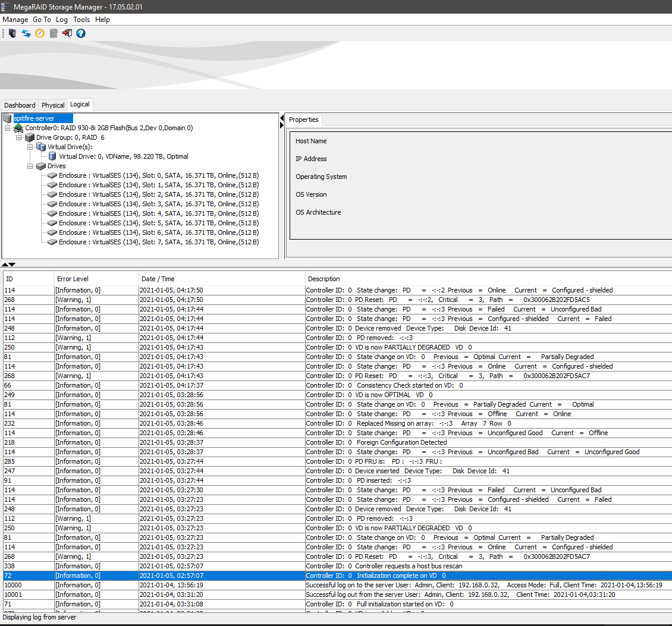Switch to the Physical tab
This screenshot has width=672, height=626.
coord(53,105)
